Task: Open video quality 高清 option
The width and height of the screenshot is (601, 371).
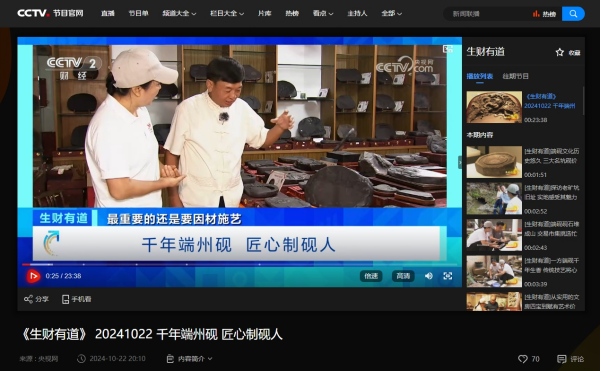Action: tap(403, 276)
